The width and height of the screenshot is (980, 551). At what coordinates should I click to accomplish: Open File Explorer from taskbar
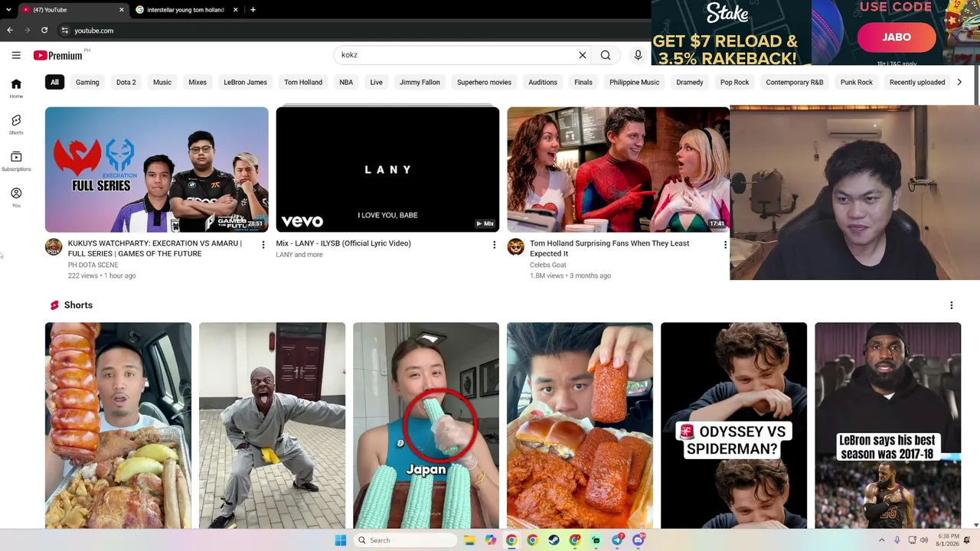tap(469, 540)
